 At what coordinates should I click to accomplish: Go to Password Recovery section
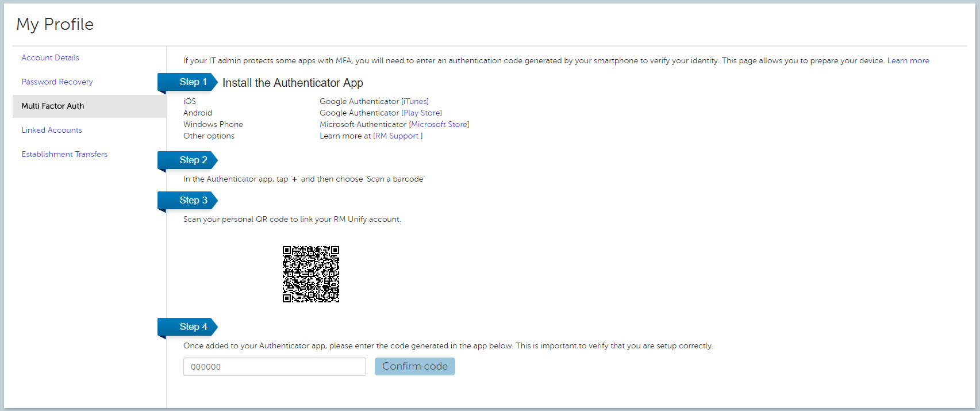57,82
